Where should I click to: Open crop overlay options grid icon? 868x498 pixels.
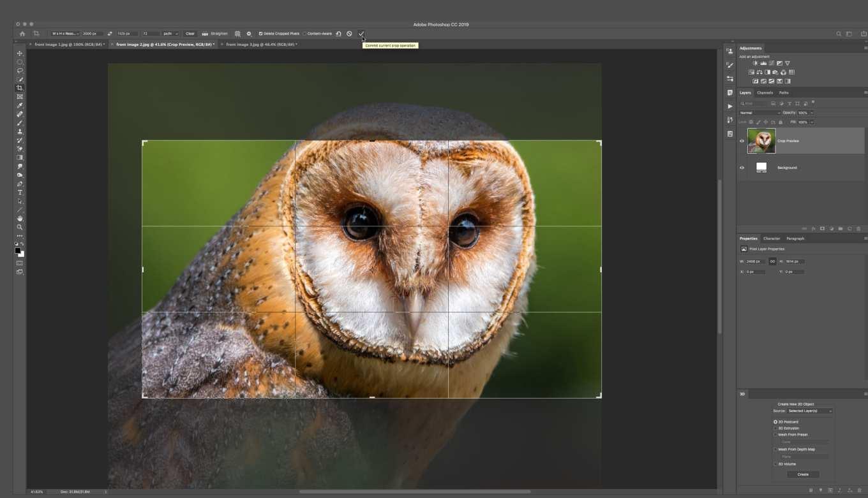click(237, 34)
